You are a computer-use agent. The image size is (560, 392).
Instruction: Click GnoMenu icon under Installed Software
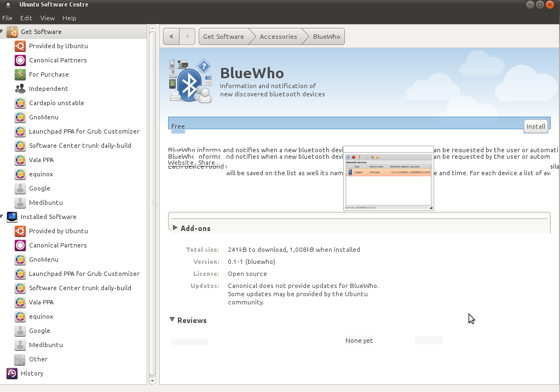[20, 260]
